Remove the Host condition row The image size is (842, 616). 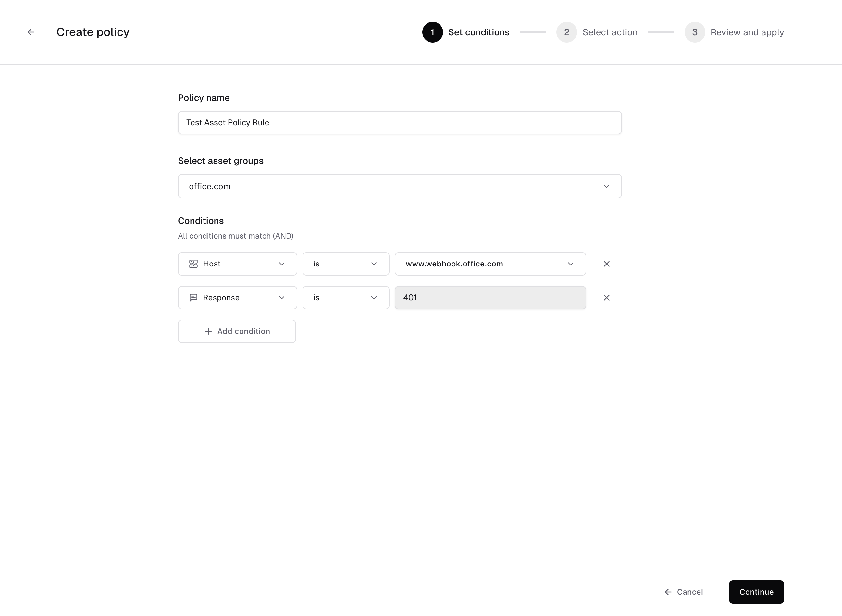click(x=606, y=264)
